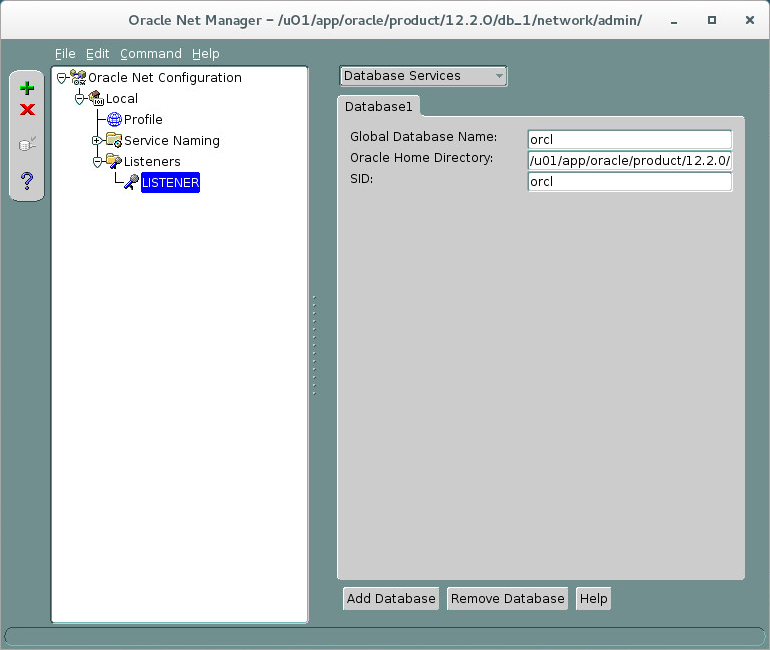This screenshot has height=650, width=770.
Task: Click the SID input field
Action: click(x=630, y=182)
